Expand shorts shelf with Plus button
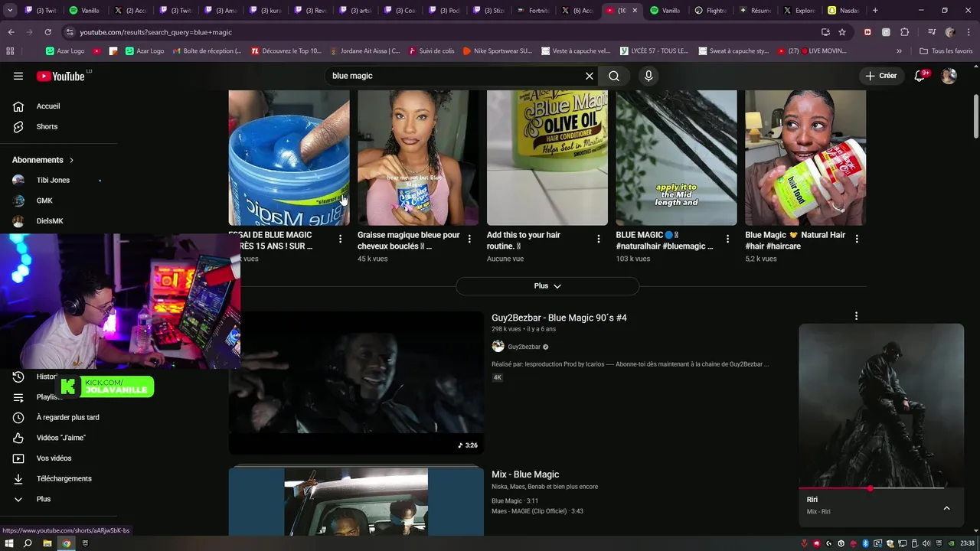This screenshot has width=980, height=551. point(547,285)
